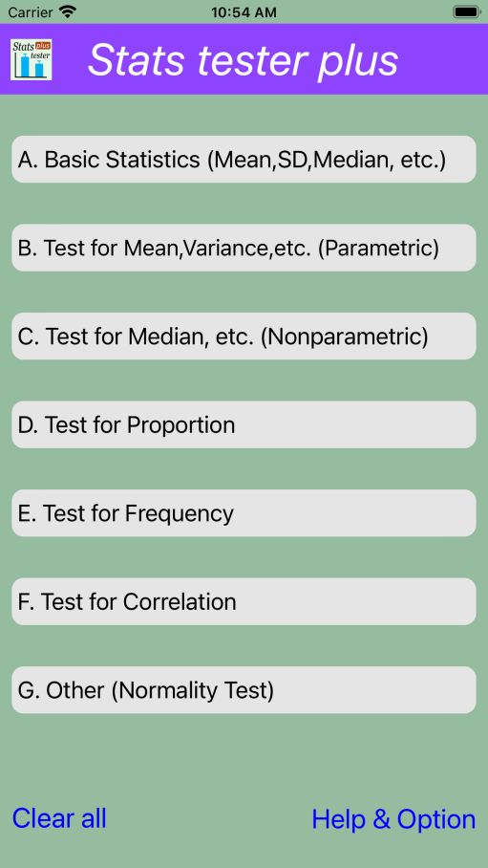
Task: Go to E. Test for Frequency
Action: pyautogui.click(x=244, y=513)
